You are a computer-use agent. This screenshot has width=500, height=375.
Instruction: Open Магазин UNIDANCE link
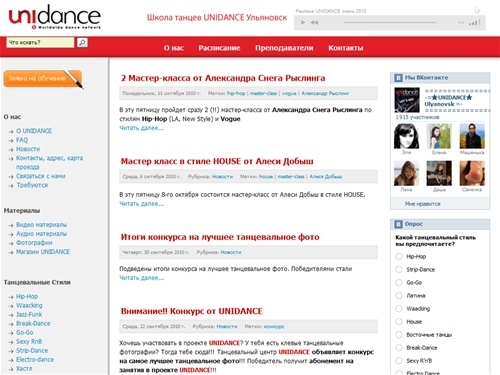pos(43,251)
